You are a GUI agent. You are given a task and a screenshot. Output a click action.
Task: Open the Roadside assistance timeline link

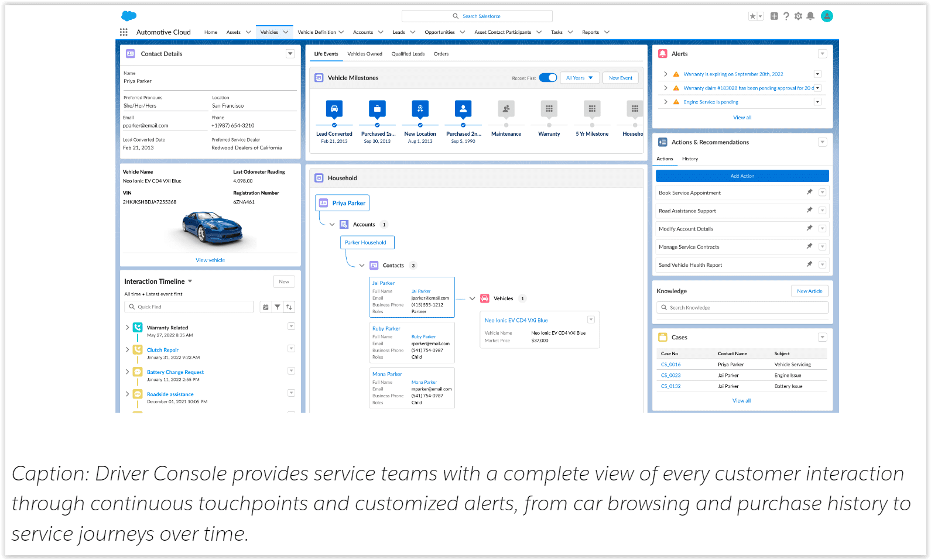pyautogui.click(x=170, y=394)
